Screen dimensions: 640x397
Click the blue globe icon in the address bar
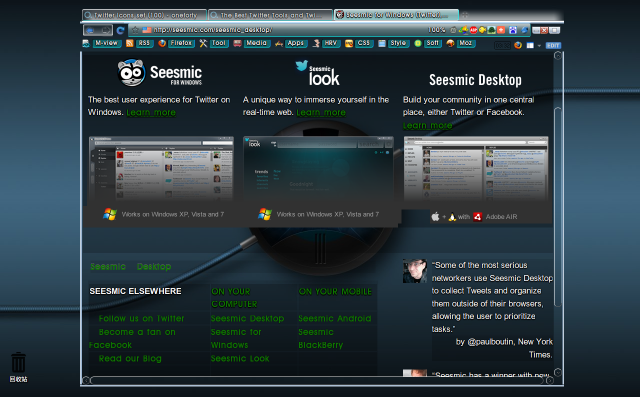pyautogui.click(x=524, y=30)
